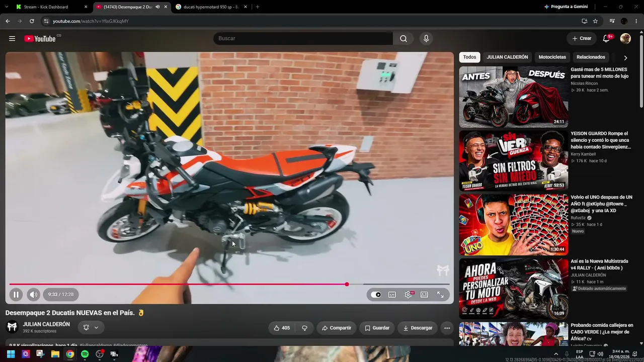Bookmark this page with the star
The width and height of the screenshot is (644, 362).
(x=595, y=21)
